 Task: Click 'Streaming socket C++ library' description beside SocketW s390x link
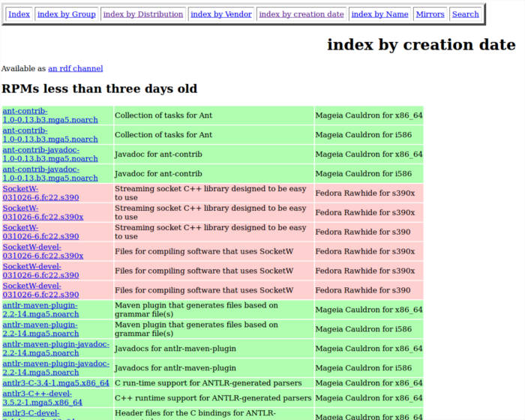211,213
